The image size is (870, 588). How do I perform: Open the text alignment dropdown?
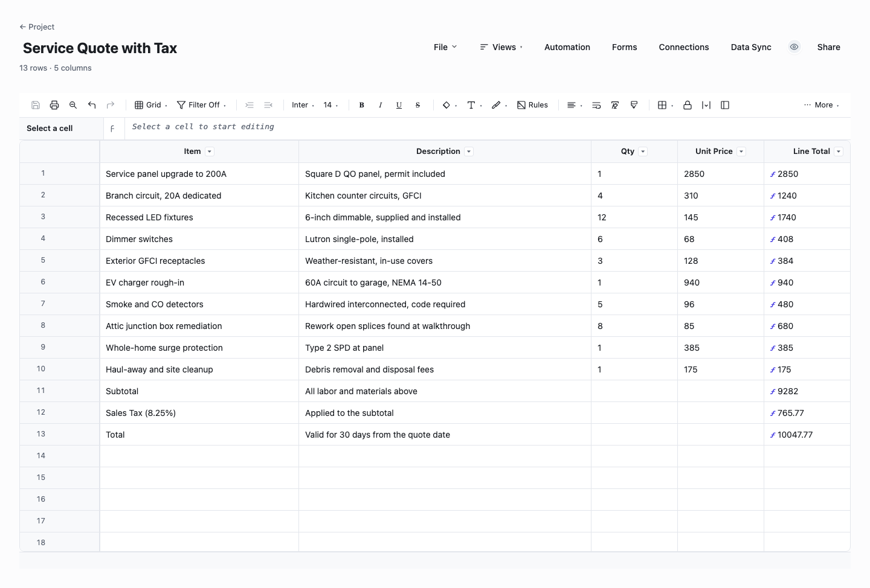point(575,105)
